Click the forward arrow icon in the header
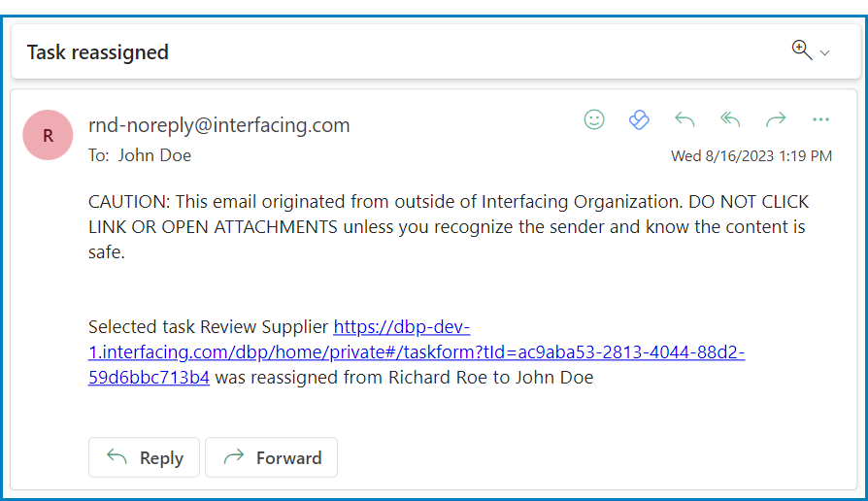This screenshot has width=868, height=501. pos(775,119)
